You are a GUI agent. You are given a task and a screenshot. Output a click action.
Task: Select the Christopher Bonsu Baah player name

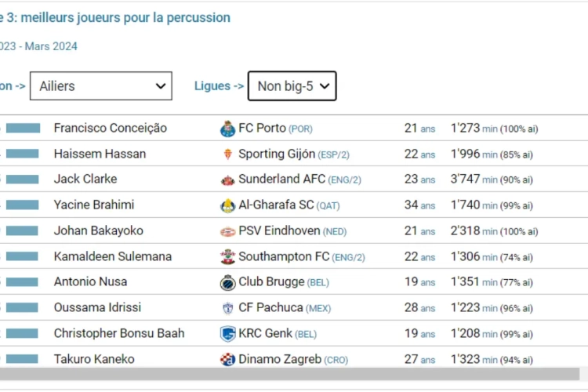[119, 333]
